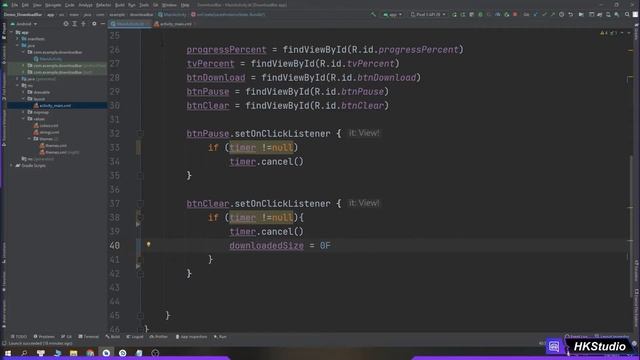Toggle fold marker at line 32
640x360 pixels.
click(x=140, y=133)
